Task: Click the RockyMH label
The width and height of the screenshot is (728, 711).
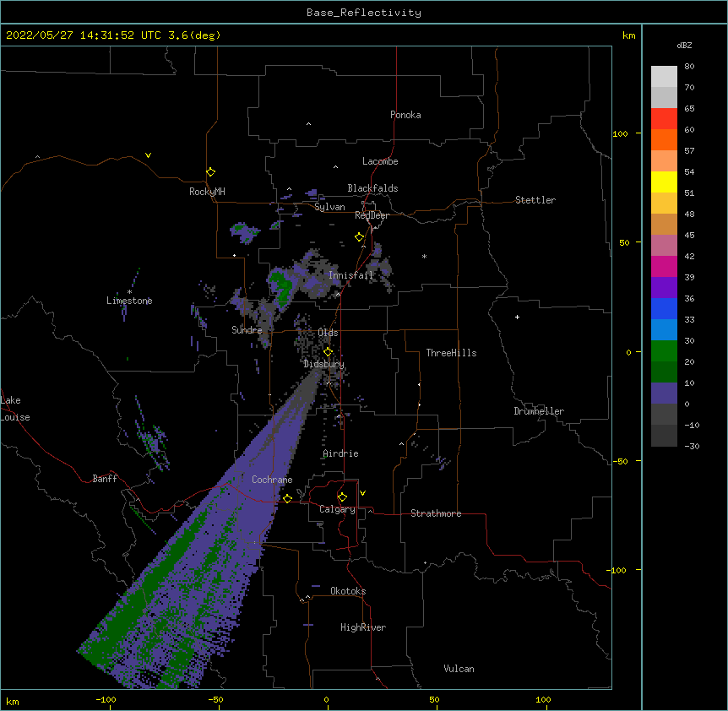Action: click(x=207, y=192)
